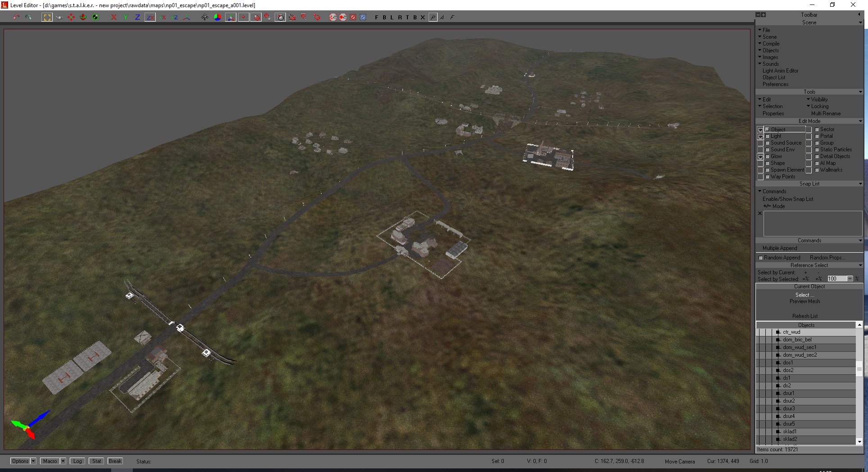Image resolution: width=868 pixels, height=472 pixels.
Task: Toggle visibility eye for Glow
Action: 760,157
